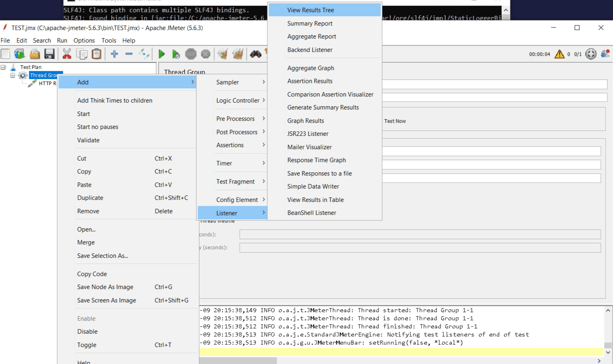Select Toggle in the context menu

[87, 345]
